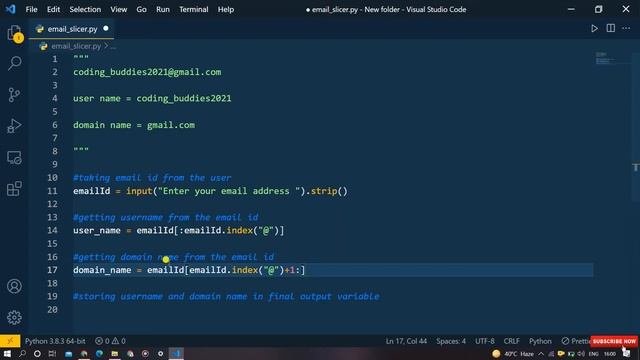This screenshot has height=360, width=640.
Task: Click 'domain_name' variable on line 17
Action: point(102,270)
